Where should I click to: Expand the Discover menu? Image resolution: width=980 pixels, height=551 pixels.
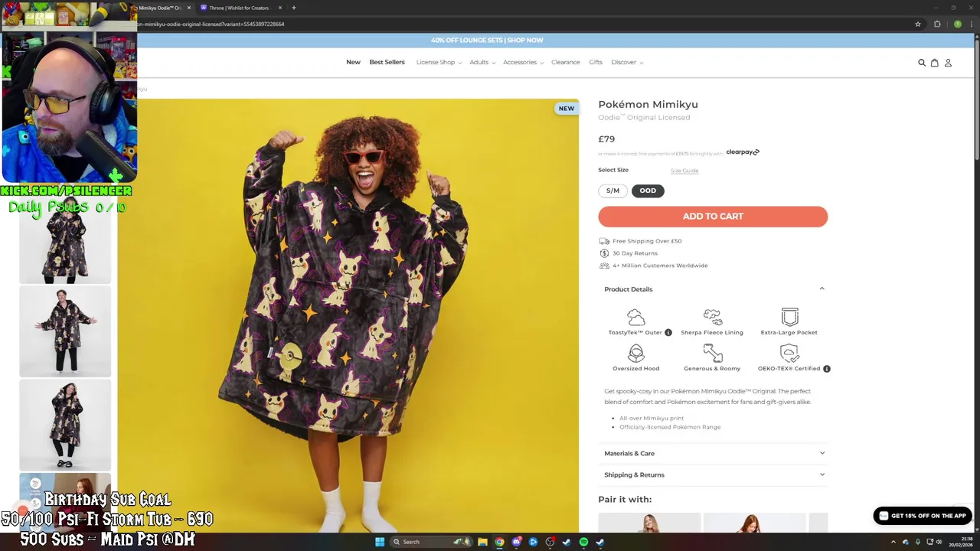[627, 62]
